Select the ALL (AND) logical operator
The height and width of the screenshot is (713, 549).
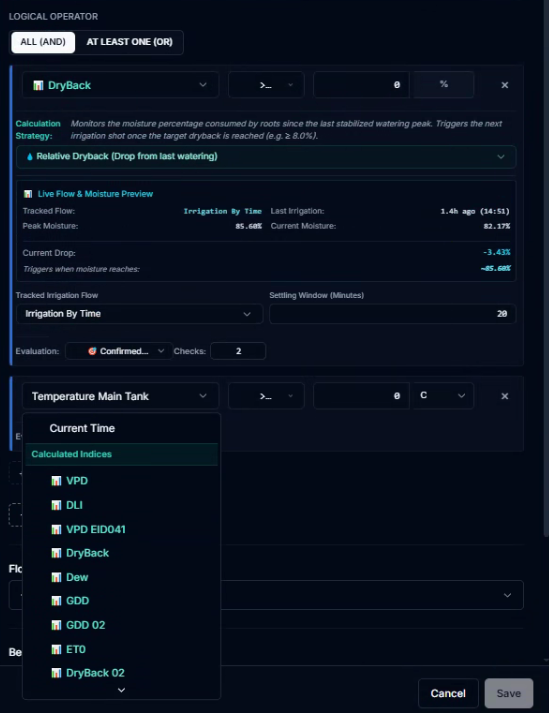click(x=43, y=42)
